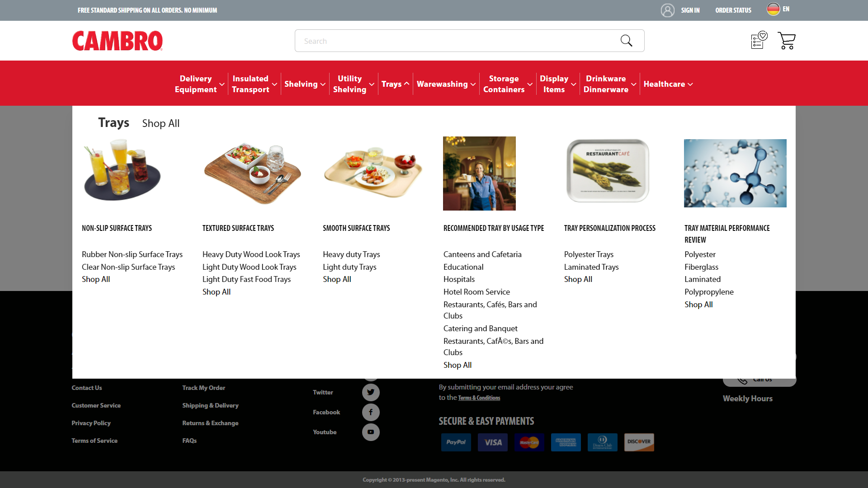This screenshot has width=868, height=488.
Task: Open the shopping cart icon
Action: point(787,41)
